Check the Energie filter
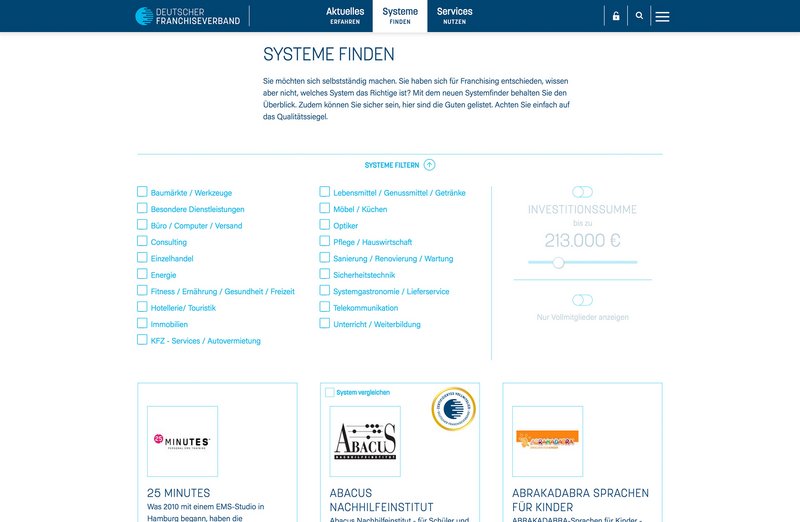Image resolution: width=800 pixels, height=522 pixels. (x=142, y=274)
